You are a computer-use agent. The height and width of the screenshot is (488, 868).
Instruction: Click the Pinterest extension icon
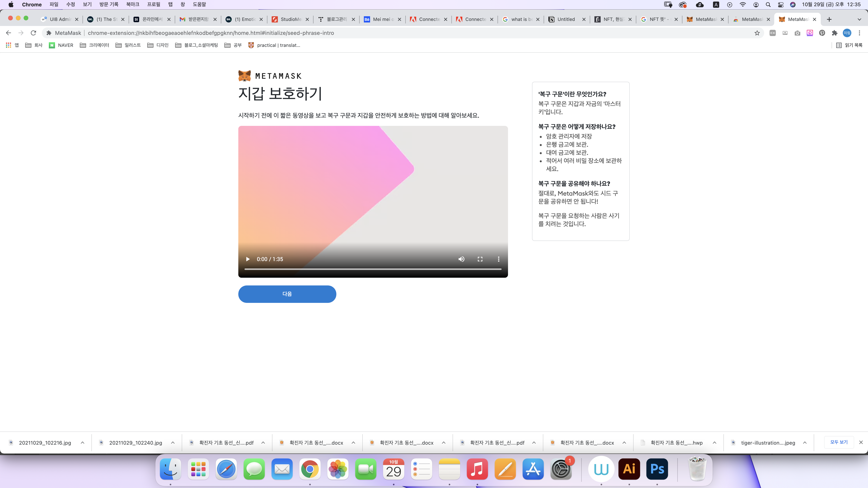pos(822,33)
